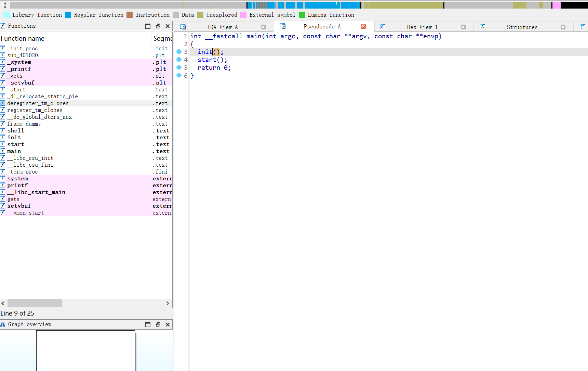
Task: Click the Structures tab icon
Action: [483, 27]
